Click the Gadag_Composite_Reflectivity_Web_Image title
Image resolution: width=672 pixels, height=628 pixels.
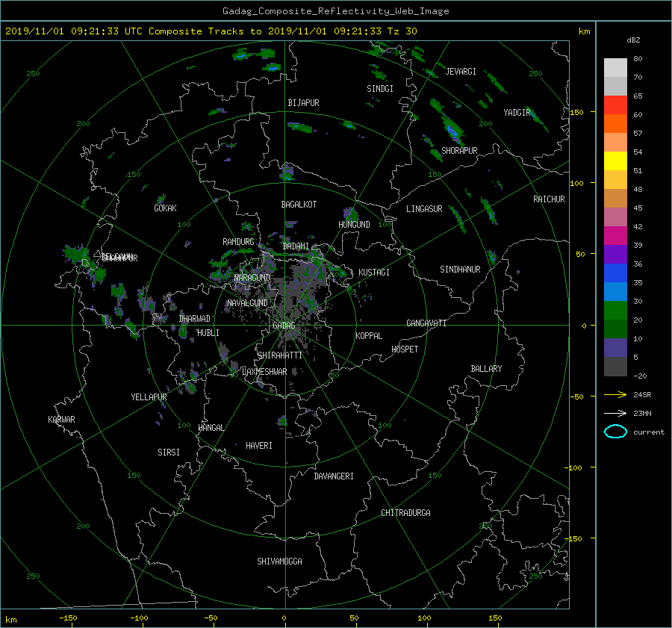click(x=335, y=11)
